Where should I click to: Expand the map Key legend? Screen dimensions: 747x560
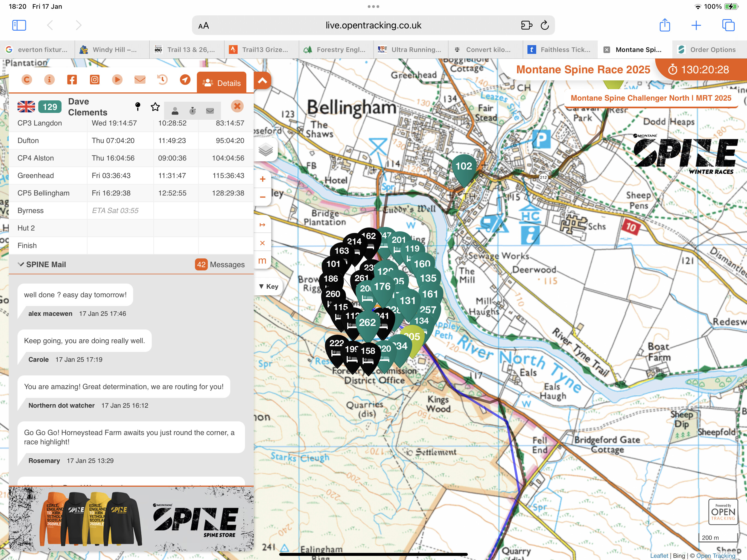point(269,286)
